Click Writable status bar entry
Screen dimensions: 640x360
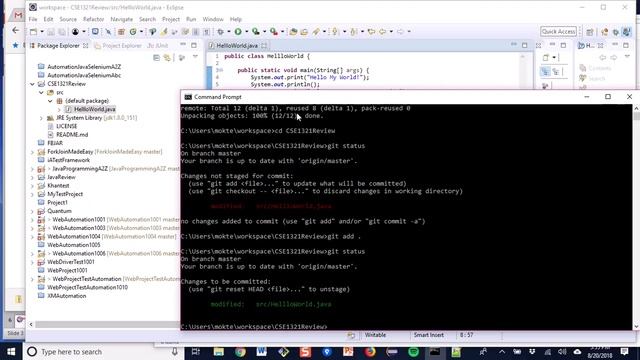pyautogui.click(x=375, y=335)
